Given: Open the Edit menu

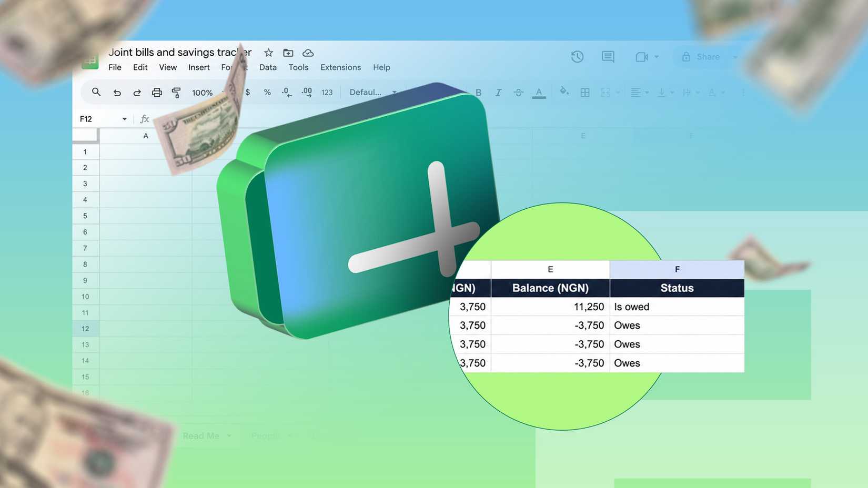Looking at the screenshot, I should coord(140,67).
